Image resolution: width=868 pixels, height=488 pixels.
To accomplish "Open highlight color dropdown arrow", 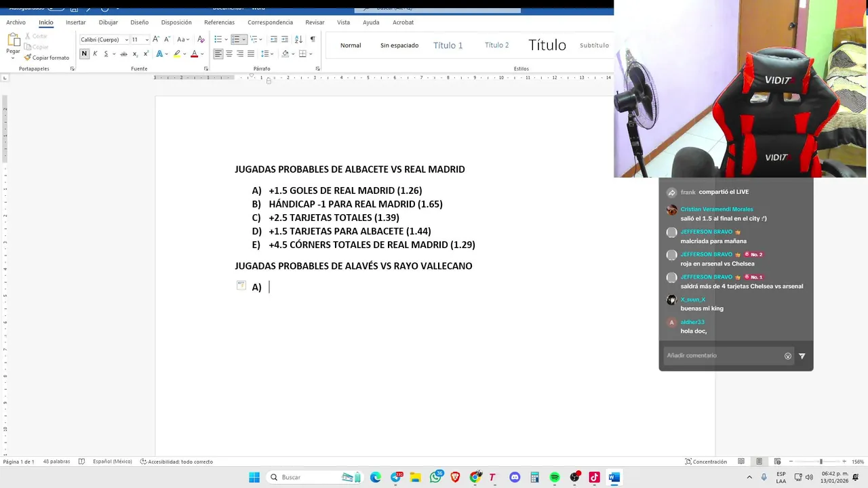I will [x=184, y=54].
